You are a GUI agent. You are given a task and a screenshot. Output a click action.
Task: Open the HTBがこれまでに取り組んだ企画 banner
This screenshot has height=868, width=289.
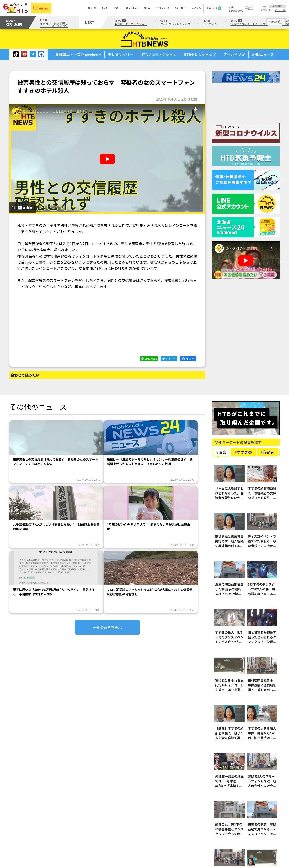coord(246,418)
